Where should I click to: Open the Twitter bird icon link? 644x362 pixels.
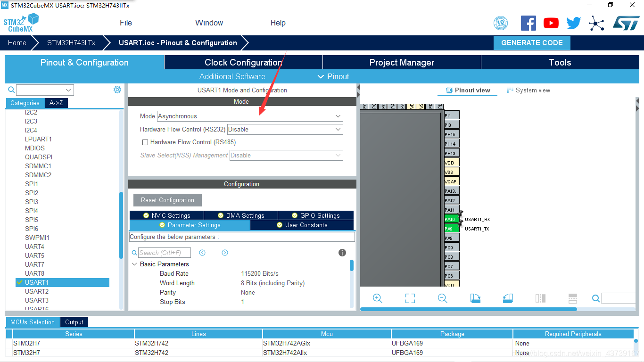pos(574,23)
